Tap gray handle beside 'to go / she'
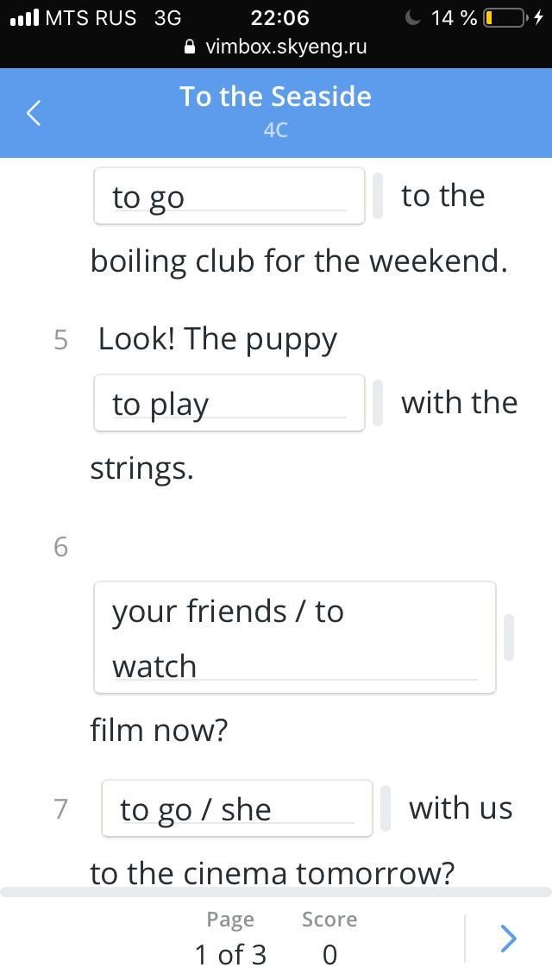The width and height of the screenshot is (552, 980). point(386,808)
